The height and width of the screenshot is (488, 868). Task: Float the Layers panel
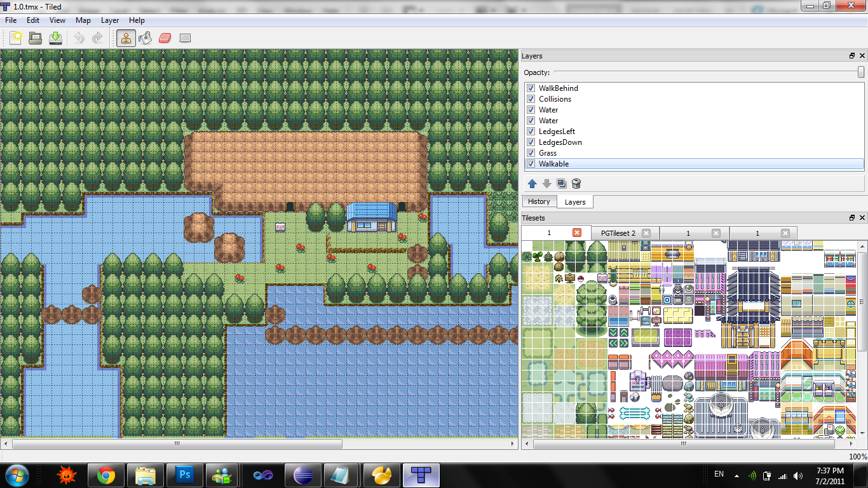[x=852, y=56]
